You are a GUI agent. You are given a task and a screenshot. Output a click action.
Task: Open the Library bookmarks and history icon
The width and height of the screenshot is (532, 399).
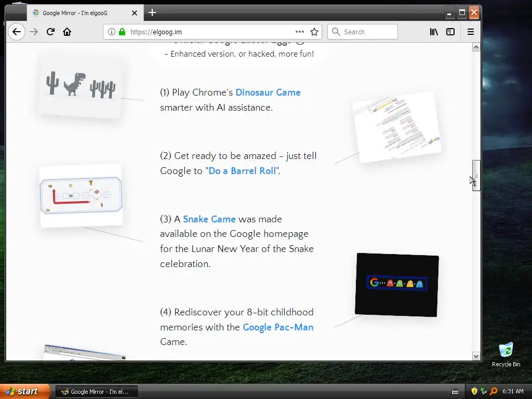pos(434,32)
